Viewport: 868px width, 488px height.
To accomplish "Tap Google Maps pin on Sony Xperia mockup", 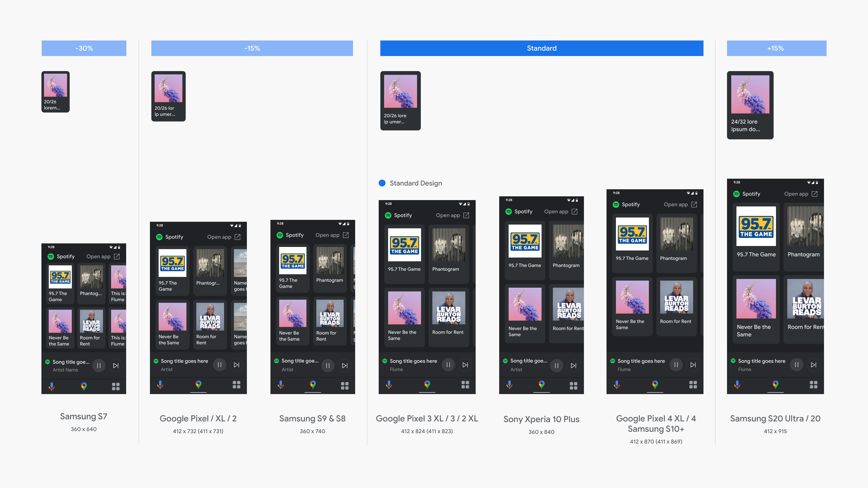I will (542, 384).
